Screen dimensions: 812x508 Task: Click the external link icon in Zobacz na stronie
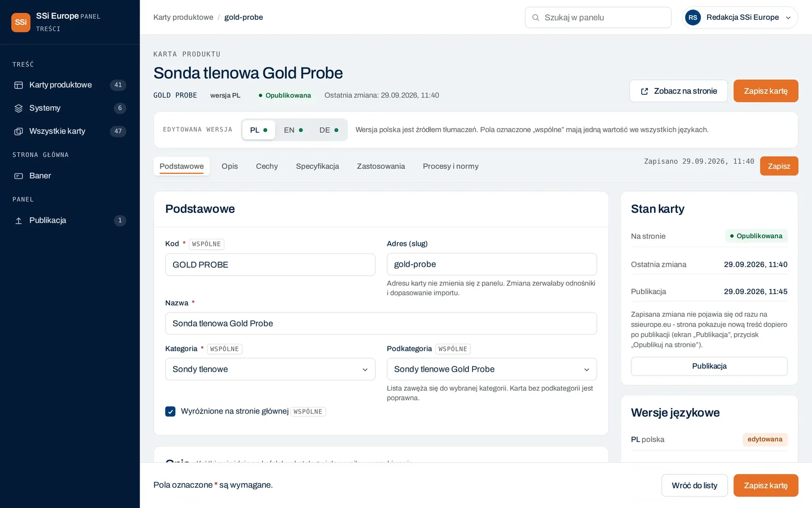click(x=645, y=91)
